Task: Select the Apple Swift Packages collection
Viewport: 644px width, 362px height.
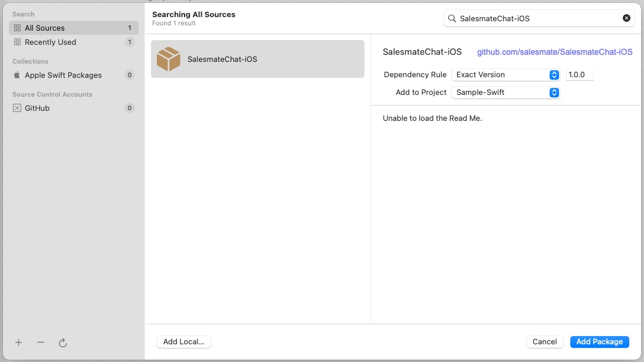Action: [62, 75]
